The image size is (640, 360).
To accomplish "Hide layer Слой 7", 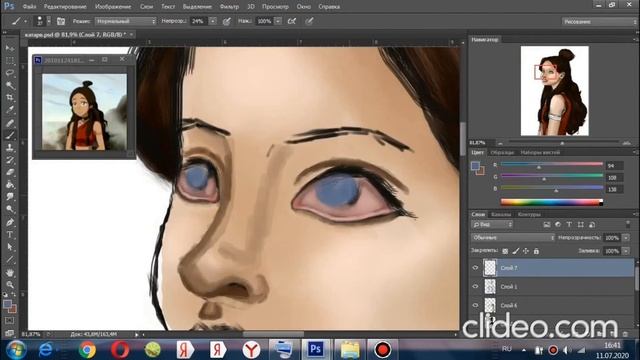I will click(x=475, y=268).
